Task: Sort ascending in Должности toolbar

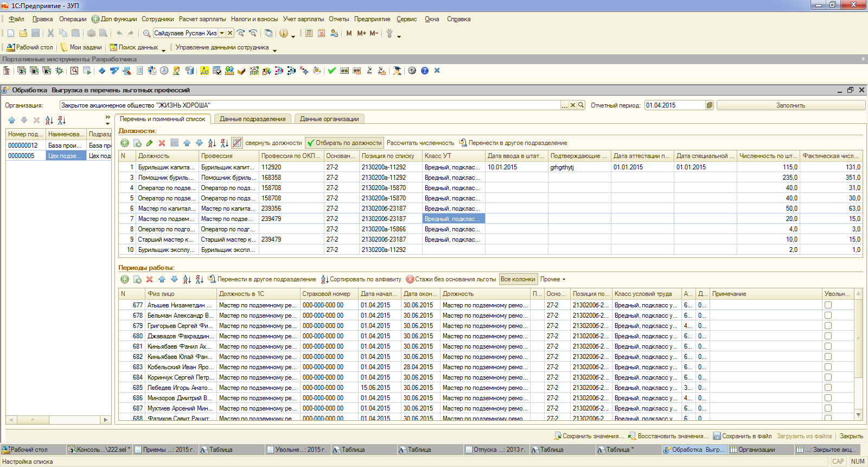Action: (x=212, y=143)
